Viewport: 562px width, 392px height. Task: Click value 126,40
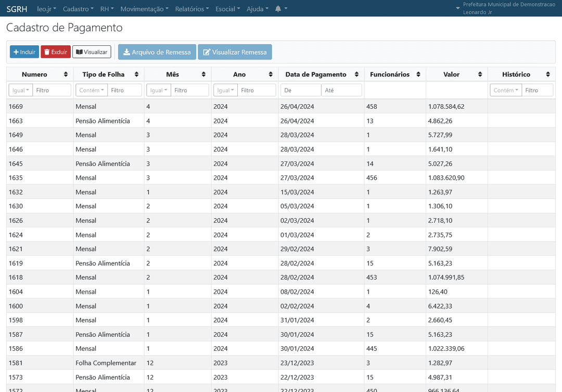[x=438, y=292]
